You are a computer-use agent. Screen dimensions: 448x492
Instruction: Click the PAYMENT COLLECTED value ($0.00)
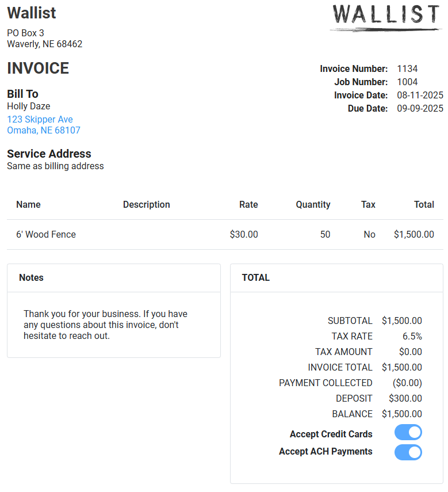(x=407, y=383)
